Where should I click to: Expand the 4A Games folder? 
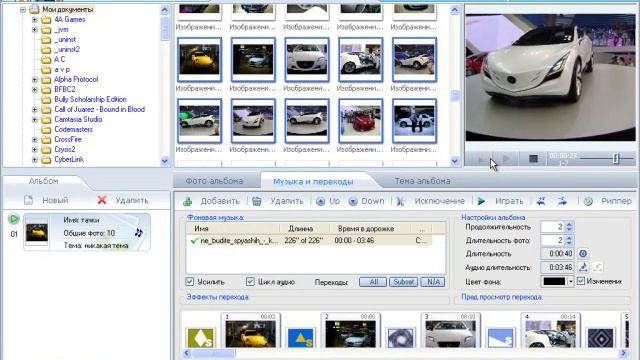[x=35, y=19]
